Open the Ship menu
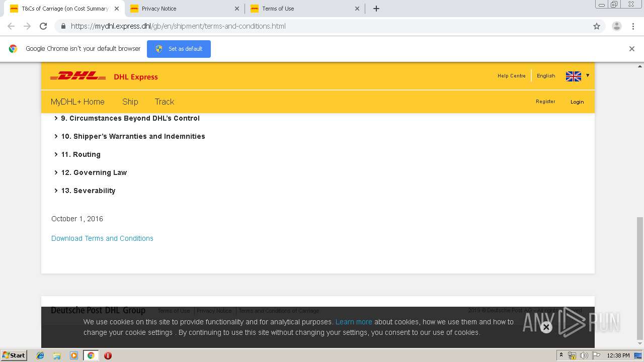The width and height of the screenshot is (644, 362). click(130, 102)
